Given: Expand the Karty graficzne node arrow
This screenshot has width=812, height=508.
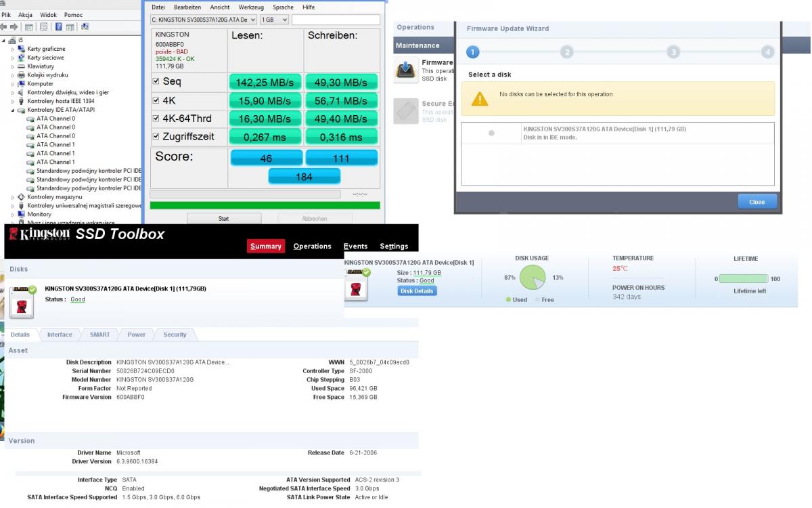Looking at the screenshot, I should [13, 49].
